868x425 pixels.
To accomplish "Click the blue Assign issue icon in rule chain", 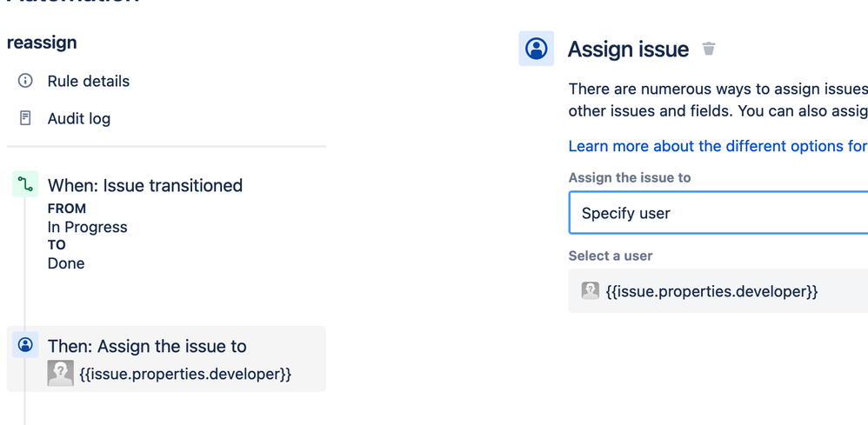I will click(25, 345).
